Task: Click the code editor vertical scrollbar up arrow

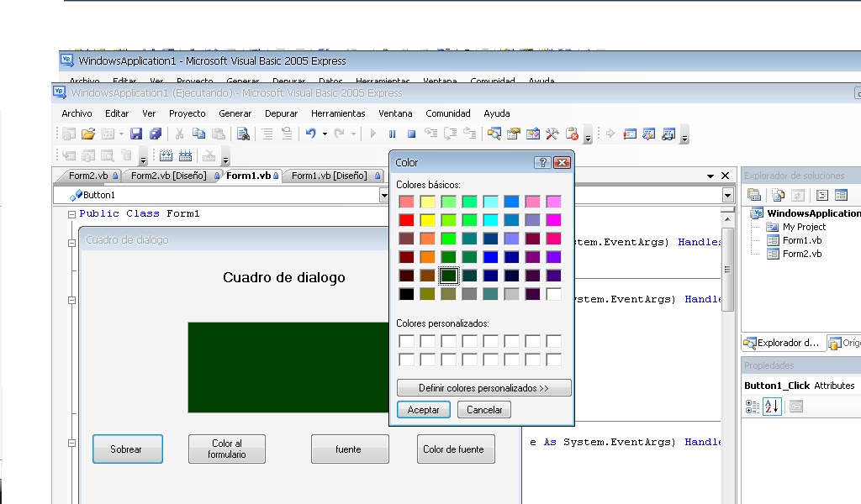Action: (727, 219)
